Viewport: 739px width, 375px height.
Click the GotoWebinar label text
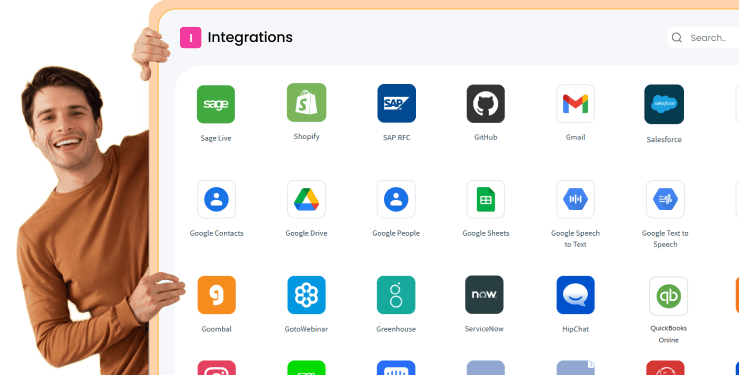[306, 329]
